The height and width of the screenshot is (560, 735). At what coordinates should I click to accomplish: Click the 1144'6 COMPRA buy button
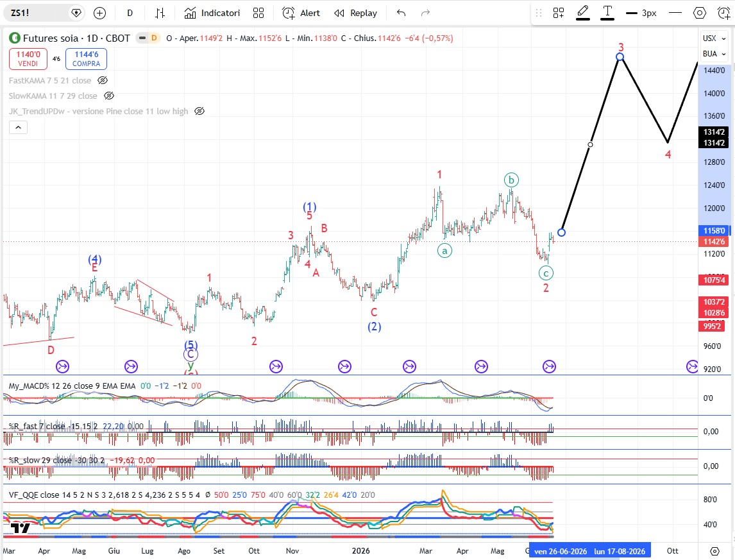coord(86,58)
